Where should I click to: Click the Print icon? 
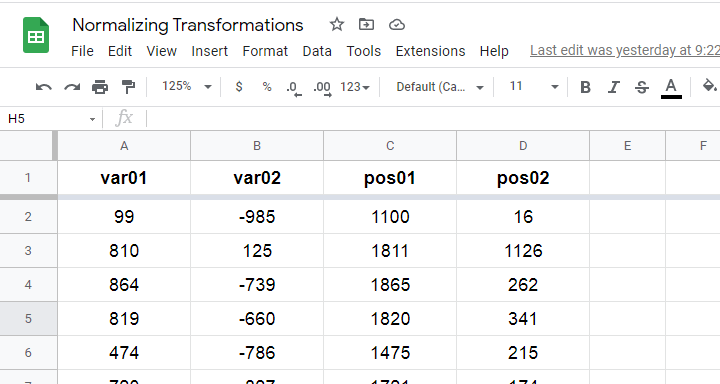point(100,87)
